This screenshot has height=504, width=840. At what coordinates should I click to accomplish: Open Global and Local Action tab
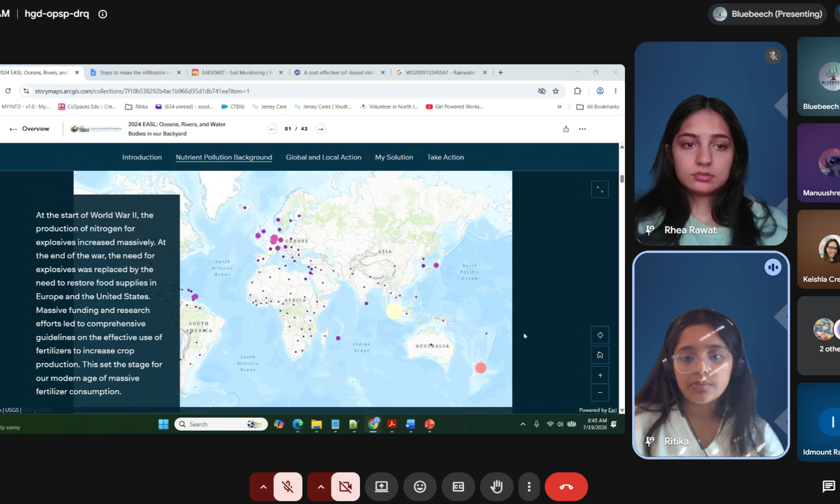coord(323,157)
